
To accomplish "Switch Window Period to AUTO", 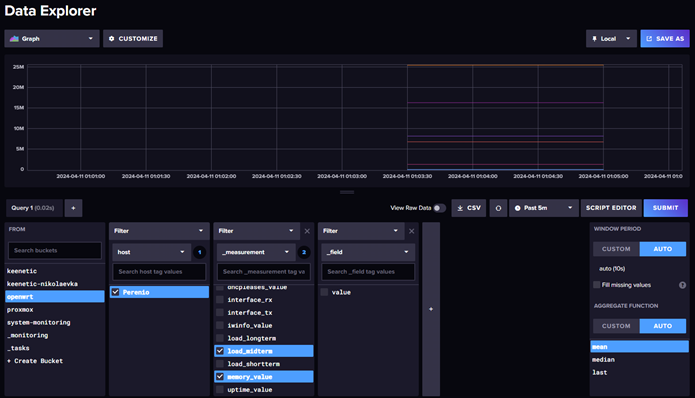I will coord(663,249).
